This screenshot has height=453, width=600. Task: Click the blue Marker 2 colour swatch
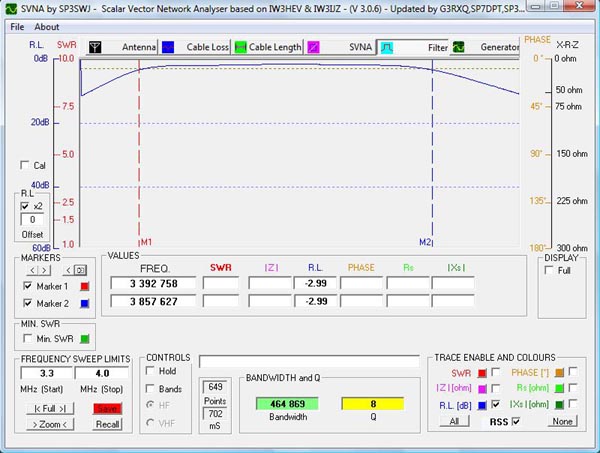click(x=85, y=302)
